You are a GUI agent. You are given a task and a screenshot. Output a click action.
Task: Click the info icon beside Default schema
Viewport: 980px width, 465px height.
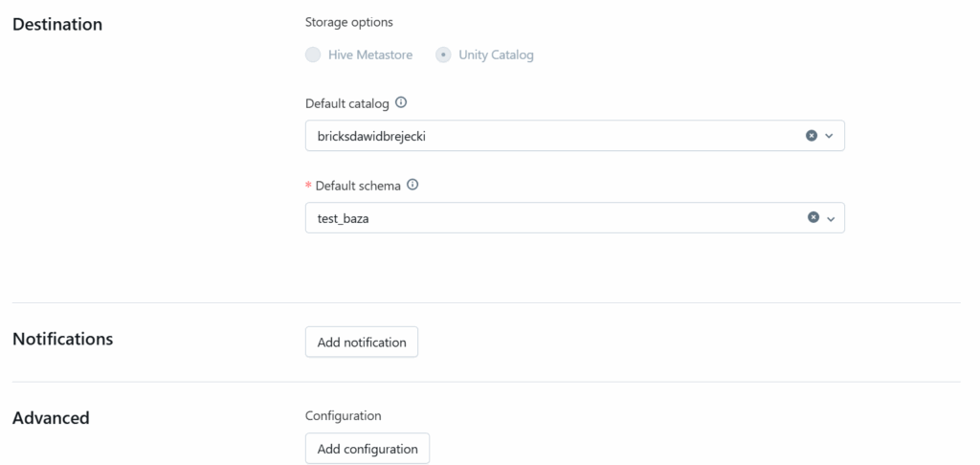[412, 185]
